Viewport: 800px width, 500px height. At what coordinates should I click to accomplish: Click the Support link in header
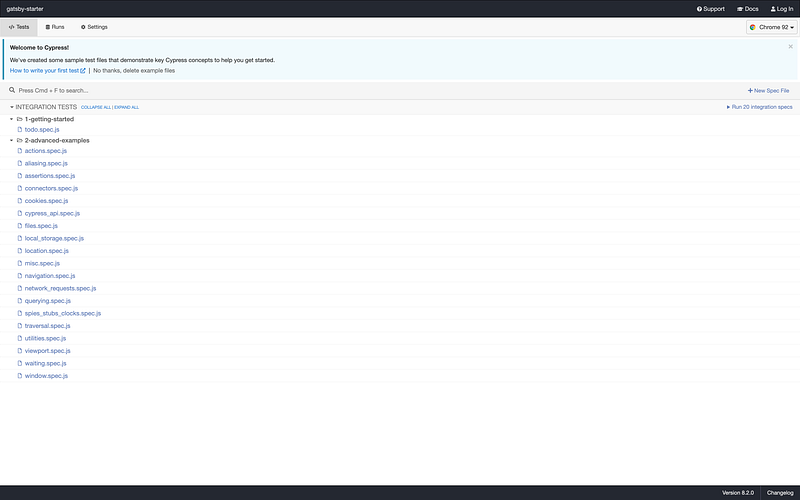click(711, 9)
